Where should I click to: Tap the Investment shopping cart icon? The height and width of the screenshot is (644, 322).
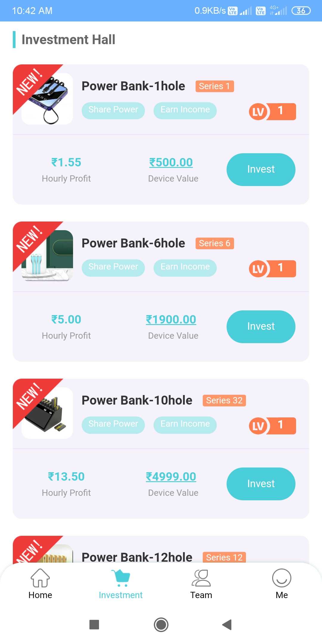click(x=121, y=578)
